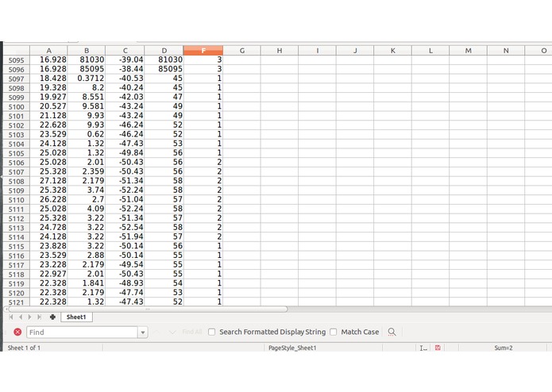Select column C header
The height and width of the screenshot is (392, 552).
coord(125,51)
